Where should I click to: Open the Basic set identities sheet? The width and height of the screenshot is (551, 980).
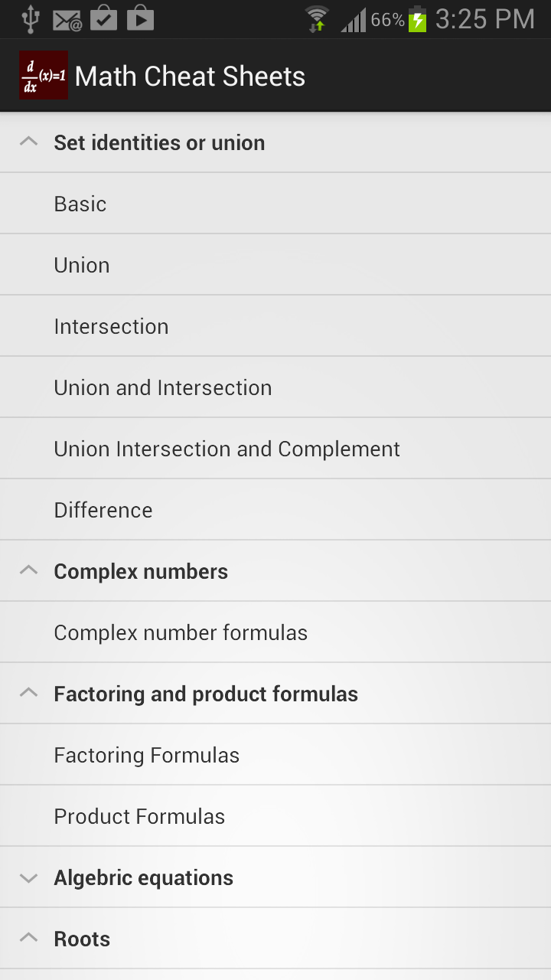tap(80, 204)
